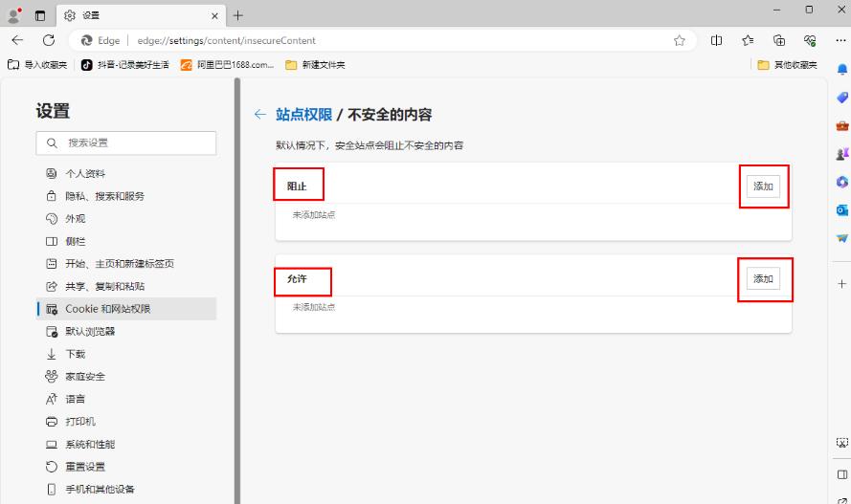
Task: Select 重置设置 in sidebar
Action: point(126,467)
